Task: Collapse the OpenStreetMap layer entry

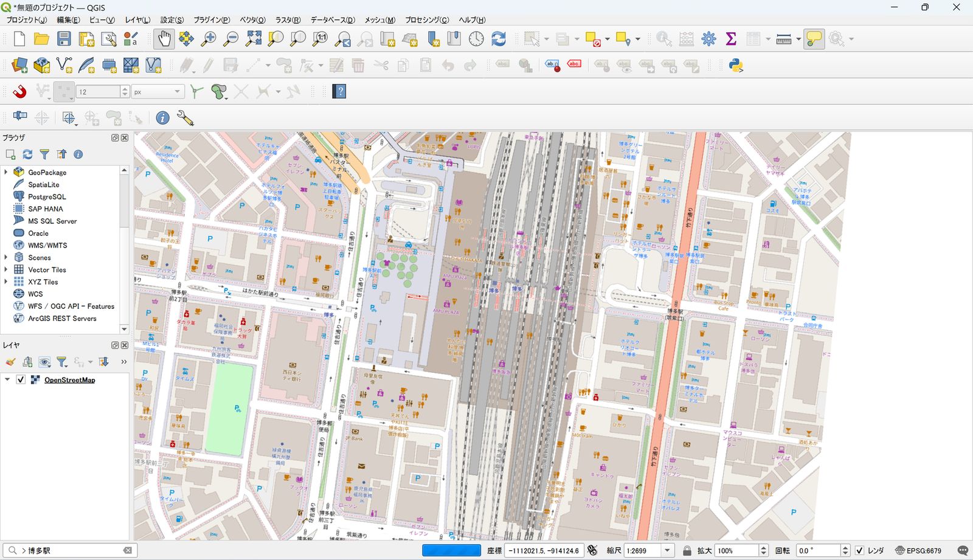Action: [x=7, y=379]
